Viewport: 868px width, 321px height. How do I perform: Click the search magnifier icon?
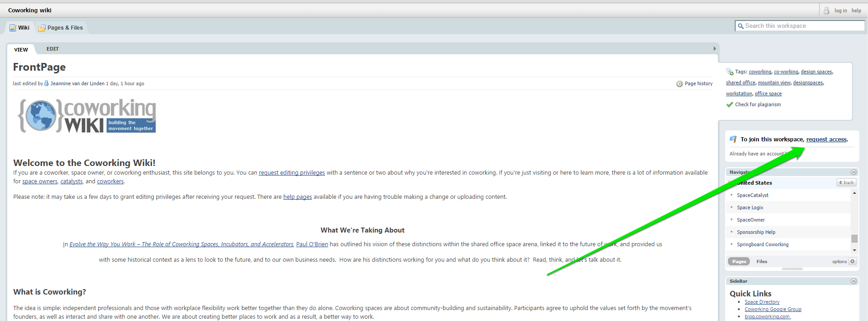click(741, 26)
